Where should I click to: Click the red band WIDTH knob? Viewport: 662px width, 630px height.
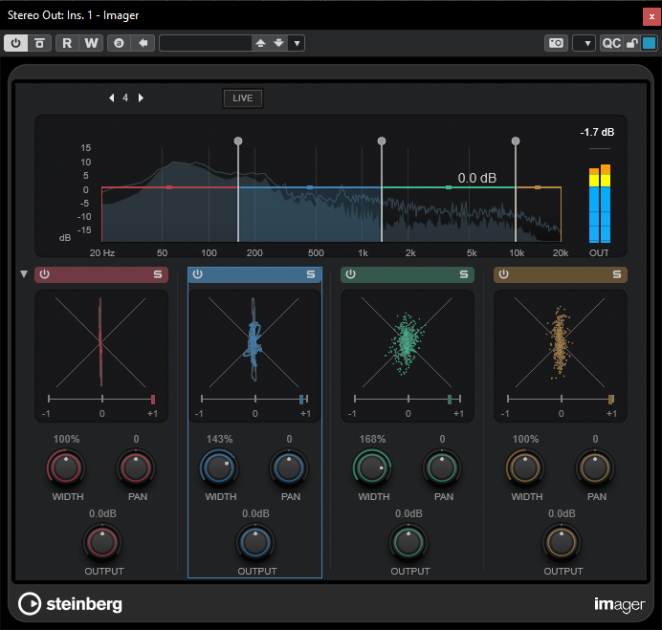(66, 468)
